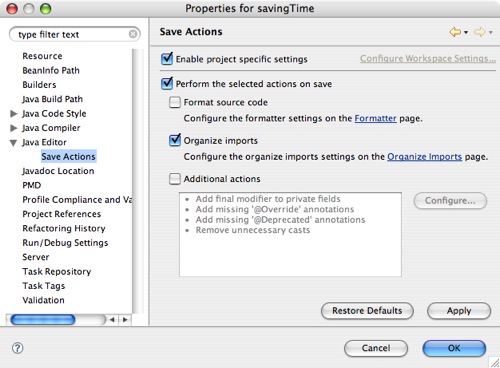Image resolution: width=500 pixels, height=368 pixels.
Task: Select Java Build Path in tree
Action: (x=52, y=99)
